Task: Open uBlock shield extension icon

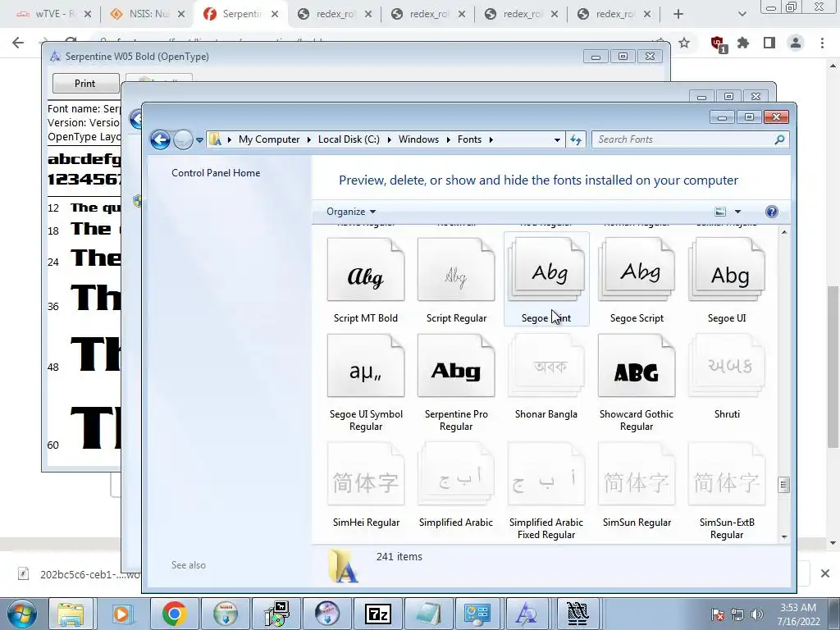Action: [718, 43]
